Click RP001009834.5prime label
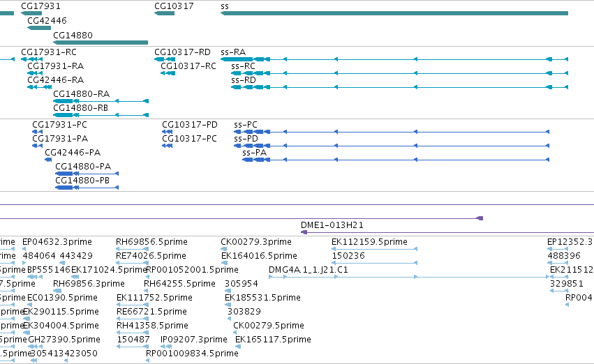594x364 pixels. point(193,354)
